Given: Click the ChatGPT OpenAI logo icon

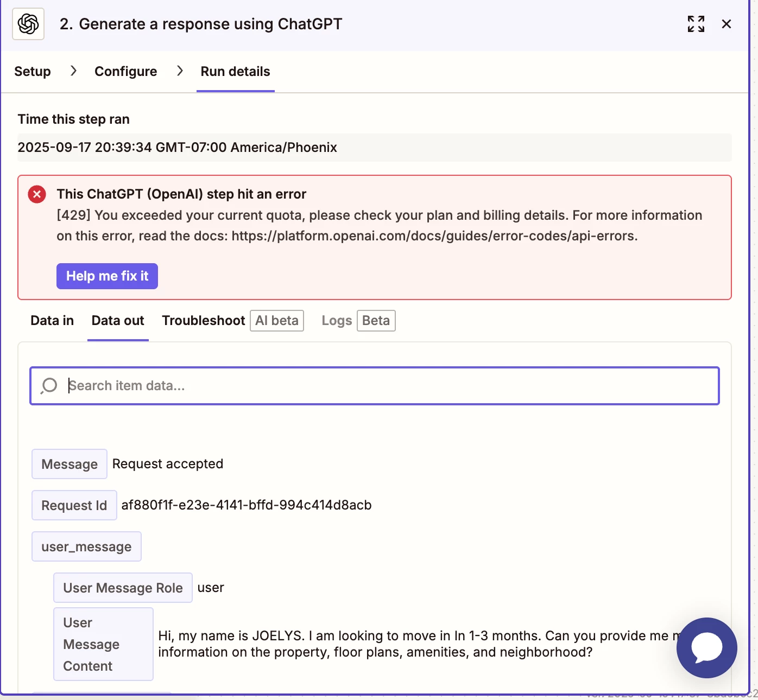Looking at the screenshot, I should 28,24.
